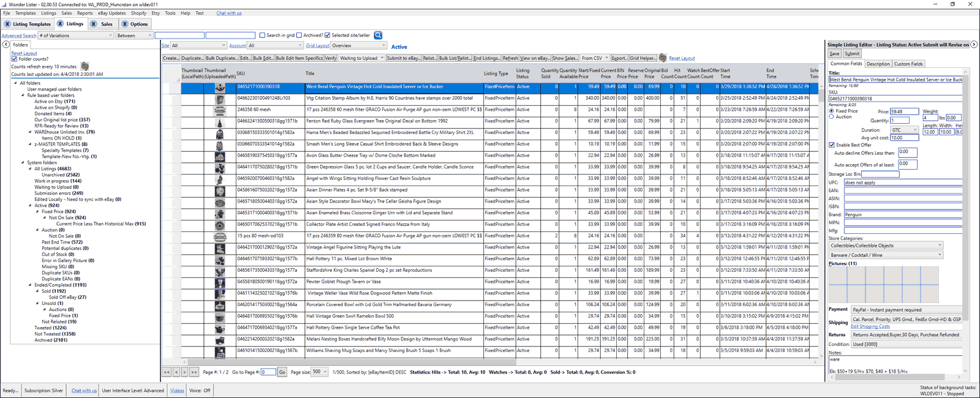Go to the previous page of listings
This screenshot has width=980, height=398.
pos(176,372)
